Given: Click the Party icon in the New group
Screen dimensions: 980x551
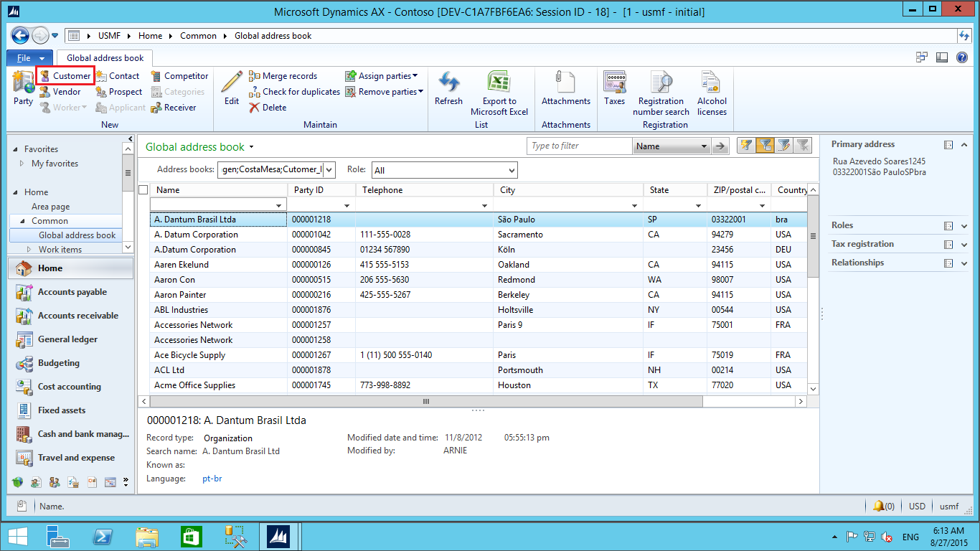Looking at the screenshot, I should (23, 88).
